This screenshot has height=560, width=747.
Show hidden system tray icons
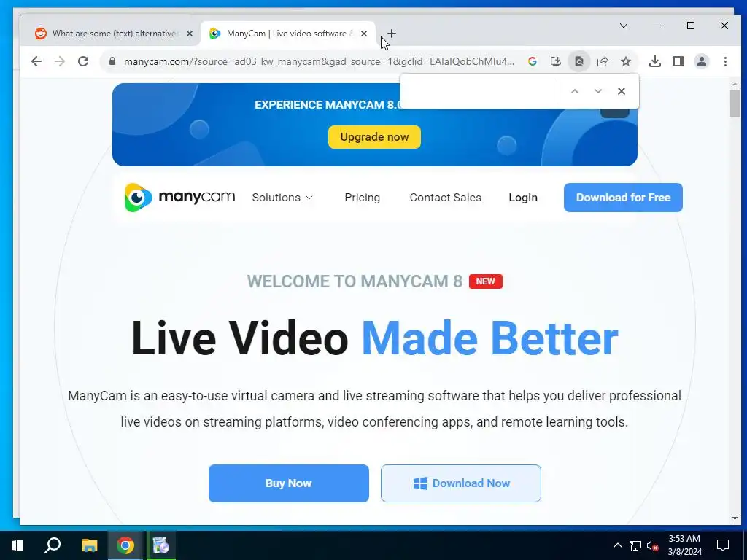tap(617, 545)
